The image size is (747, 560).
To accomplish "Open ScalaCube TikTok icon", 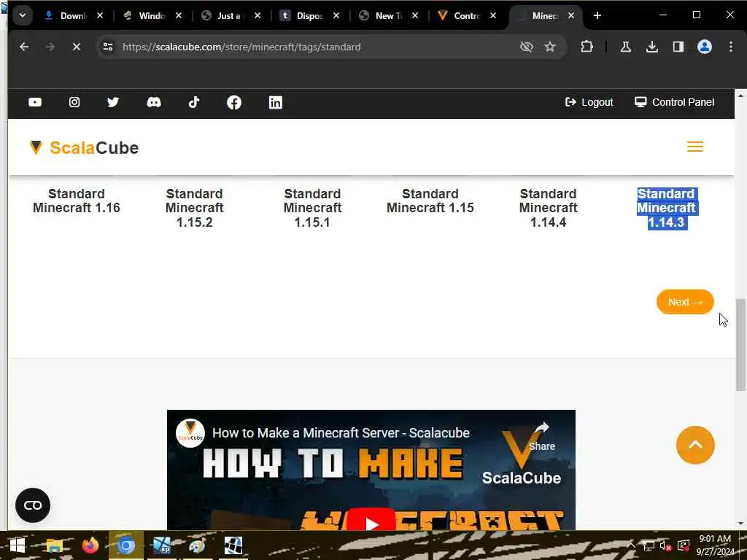I will click(193, 102).
